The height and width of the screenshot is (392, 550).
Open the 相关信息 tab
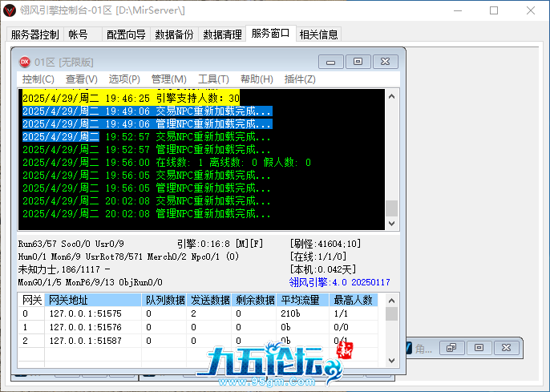[x=318, y=34]
